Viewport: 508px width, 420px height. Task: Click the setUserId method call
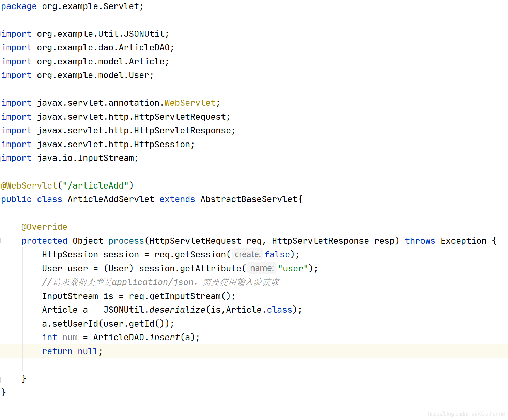tap(75, 324)
